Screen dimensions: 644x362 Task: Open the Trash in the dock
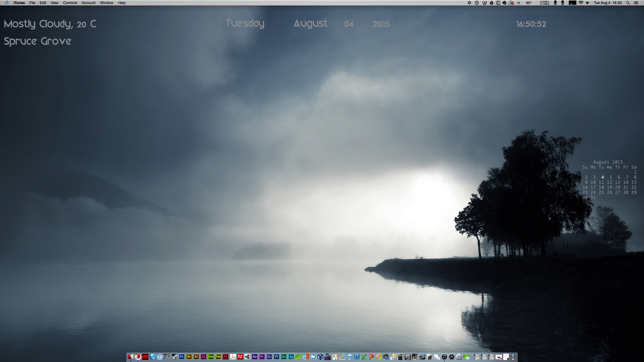[513, 357]
